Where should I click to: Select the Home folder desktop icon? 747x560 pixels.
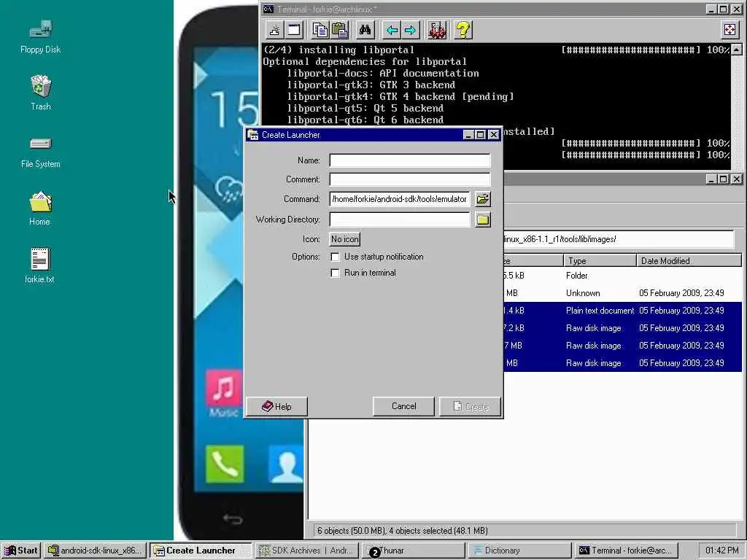[40, 209]
